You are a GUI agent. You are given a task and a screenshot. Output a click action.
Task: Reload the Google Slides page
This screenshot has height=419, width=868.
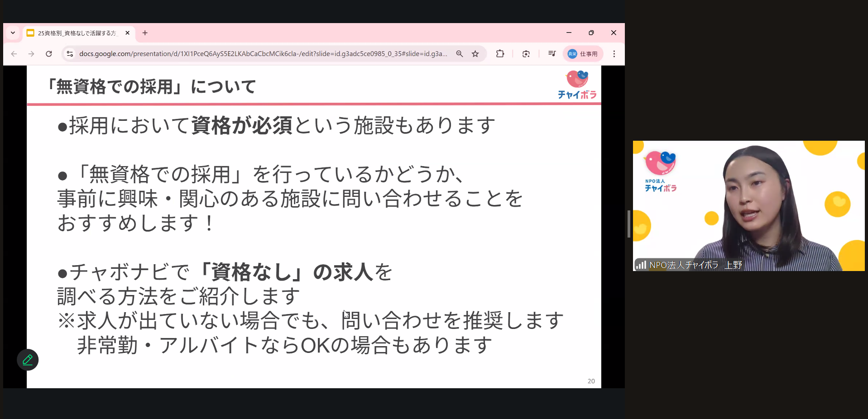pyautogui.click(x=49, y=54)
